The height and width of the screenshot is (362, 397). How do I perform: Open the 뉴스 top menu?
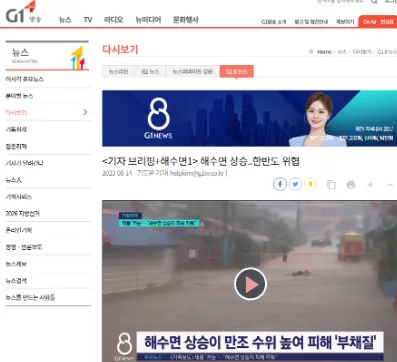[65, 20]
